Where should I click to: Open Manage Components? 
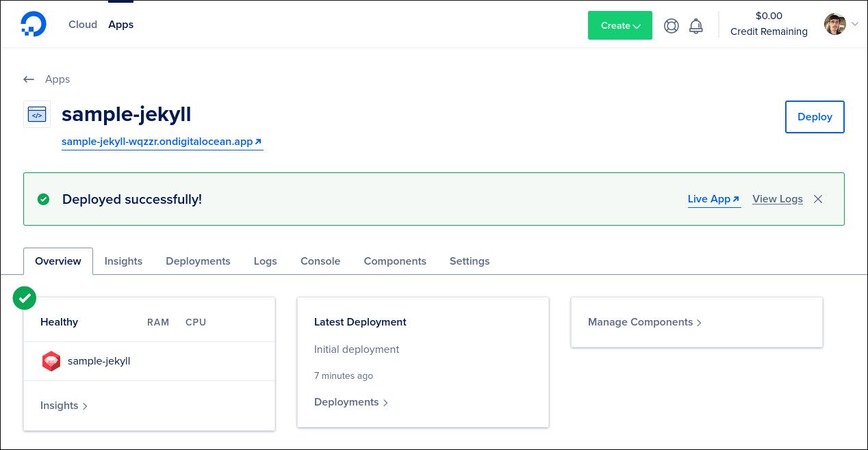(645, 322)
